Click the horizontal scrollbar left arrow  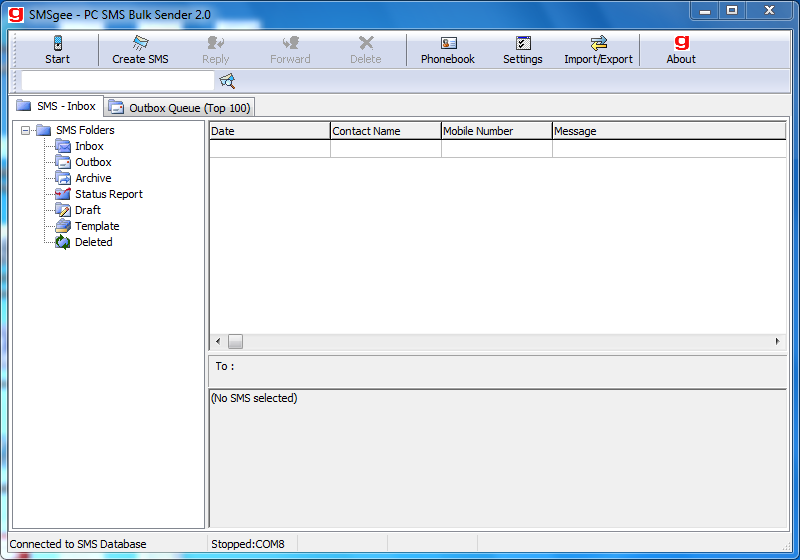point(218,341)
